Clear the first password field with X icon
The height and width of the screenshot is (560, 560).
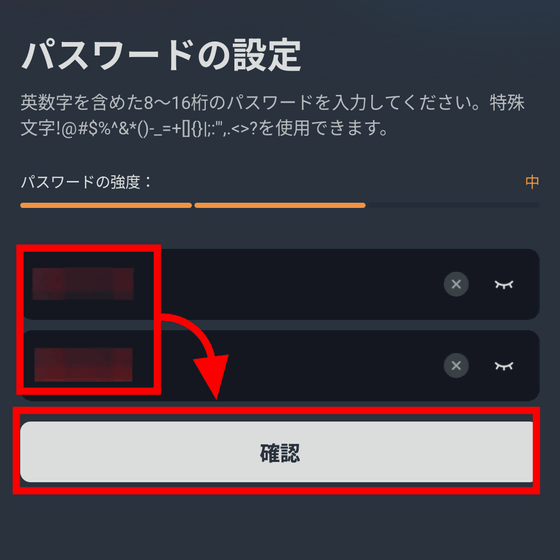tap(456, 284)
